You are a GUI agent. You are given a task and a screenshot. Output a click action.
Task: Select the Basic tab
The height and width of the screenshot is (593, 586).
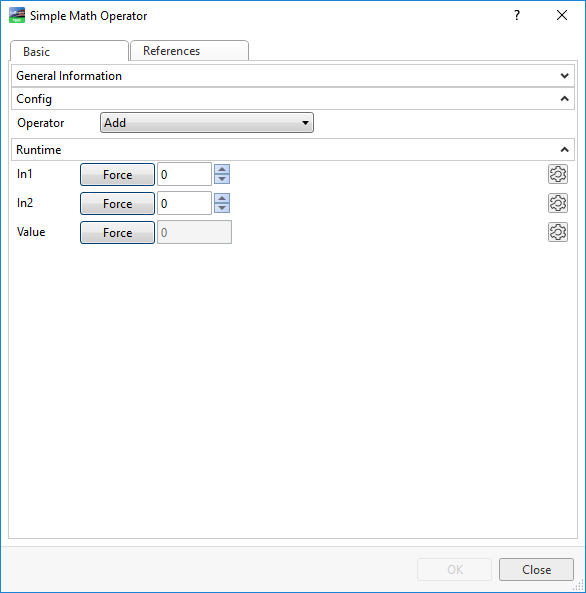[x=69, y=51]
